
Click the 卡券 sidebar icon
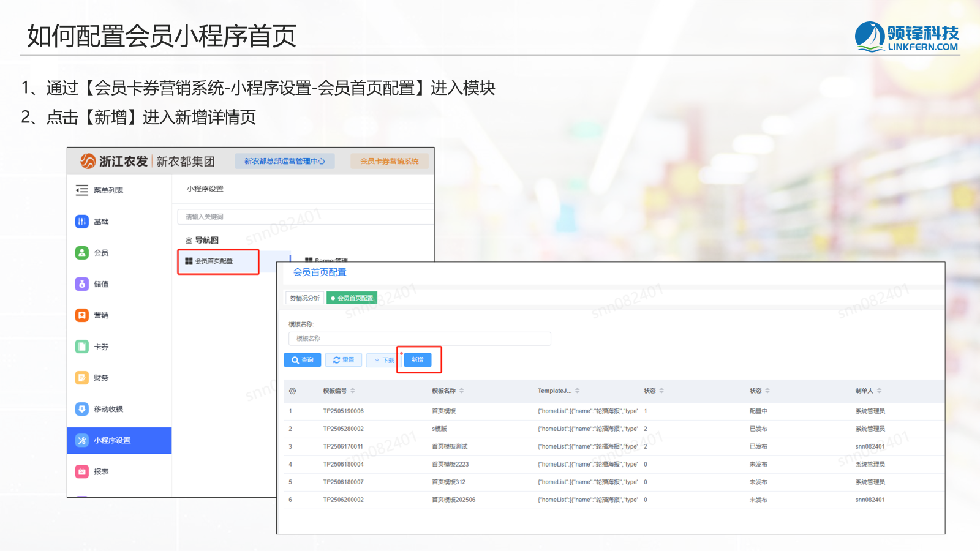[x=82, y=347]
